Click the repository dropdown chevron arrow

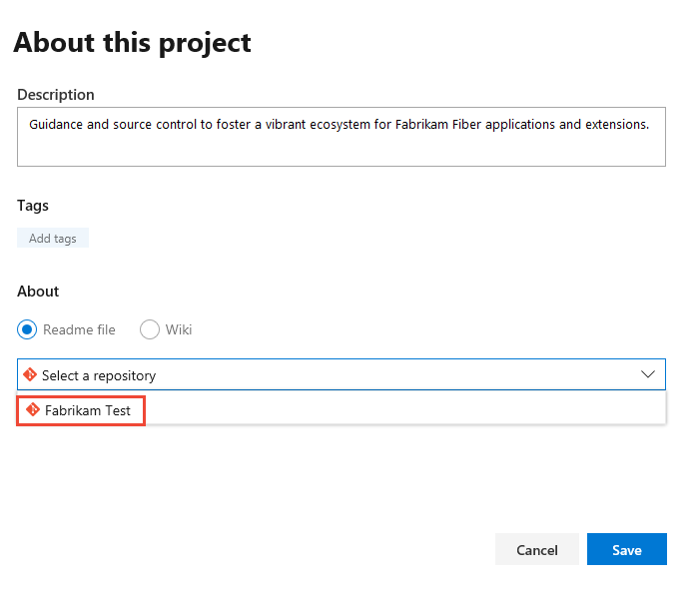647,374
